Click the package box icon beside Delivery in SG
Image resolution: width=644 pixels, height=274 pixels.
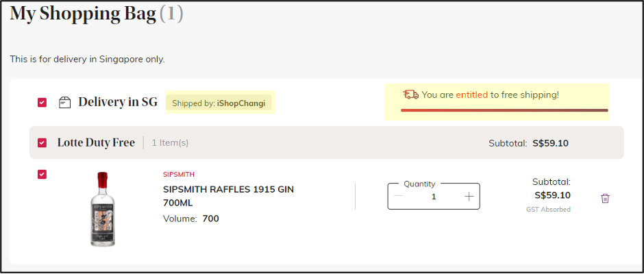click(65, 102)
